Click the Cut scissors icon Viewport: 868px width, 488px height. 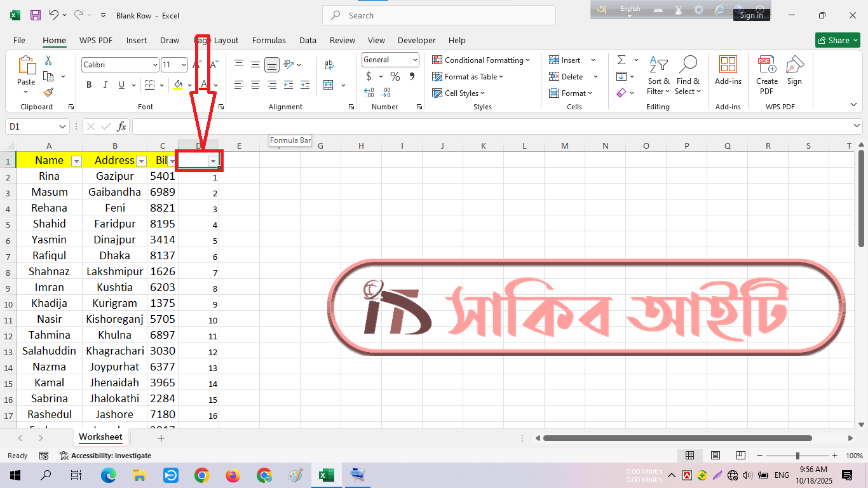click(x=48, y=60)
